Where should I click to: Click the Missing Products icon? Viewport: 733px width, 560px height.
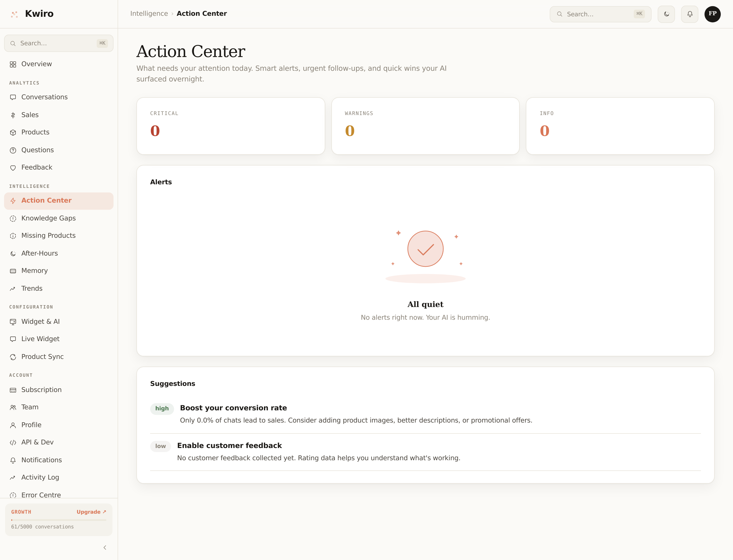13,236
